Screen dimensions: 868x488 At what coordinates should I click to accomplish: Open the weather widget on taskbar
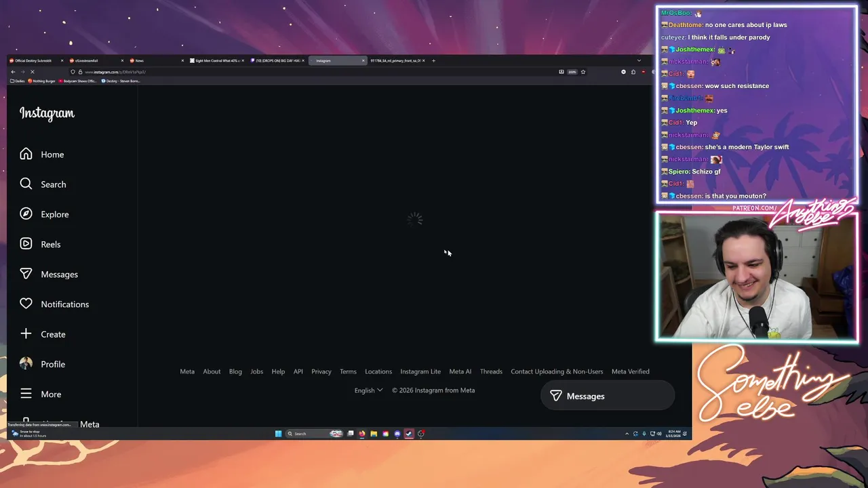point(28,434)
